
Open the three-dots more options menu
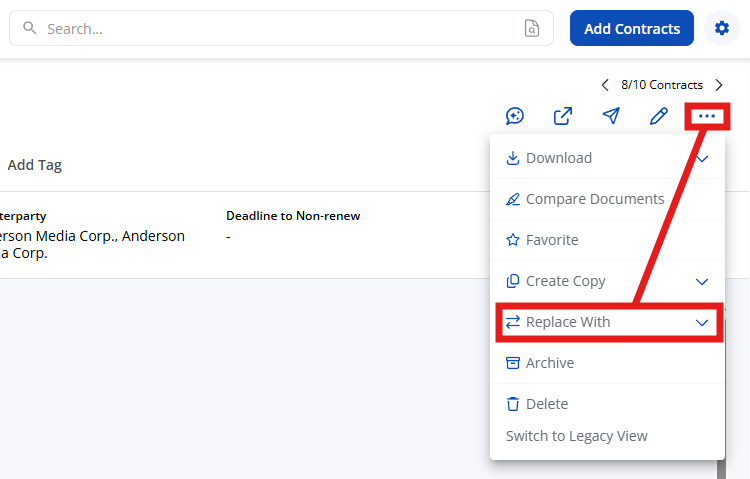point(707,116)
